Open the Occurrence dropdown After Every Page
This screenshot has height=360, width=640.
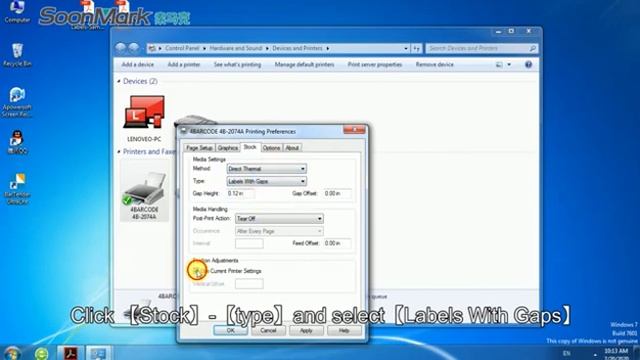tap(279, 231)
